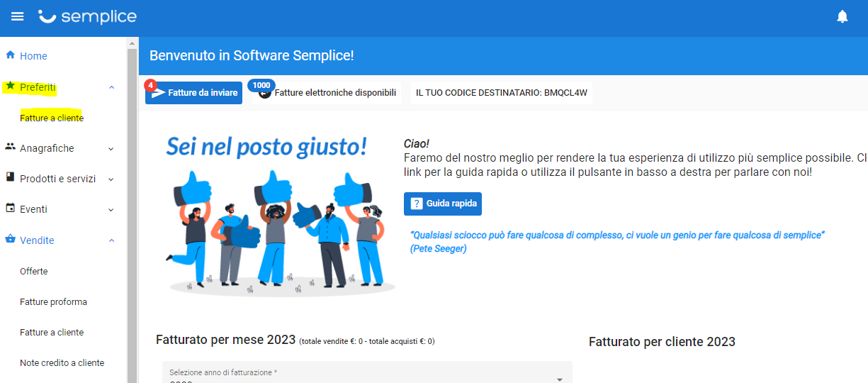The image size is (868, 383).
Task: Click the Eventi label in sidebar
Action: [x=33, y=209]
